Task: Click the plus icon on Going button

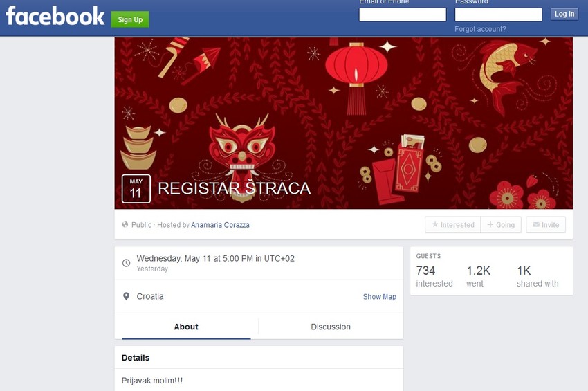Action: [x=490, y=224]
